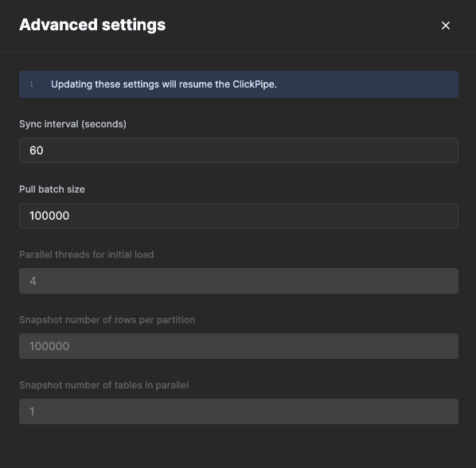This screenshot has width=476, height=468.
Task: Click the word ClickPipe in the banner
Action: pos(254,84)
